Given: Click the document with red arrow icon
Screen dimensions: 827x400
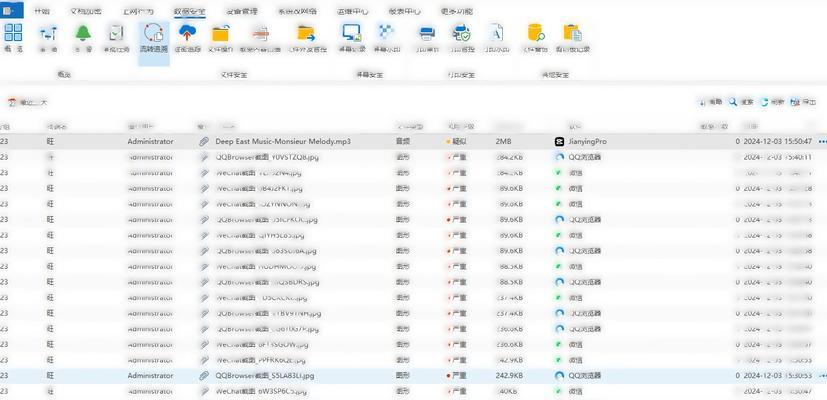Looking at the screenshot, I should [260, 34].
